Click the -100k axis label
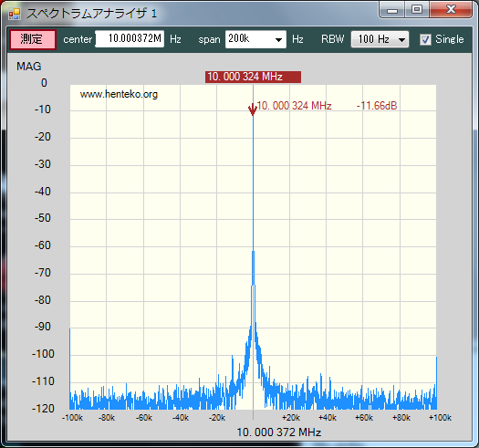Viewport: 479px width, 448px height. (72, 418)
